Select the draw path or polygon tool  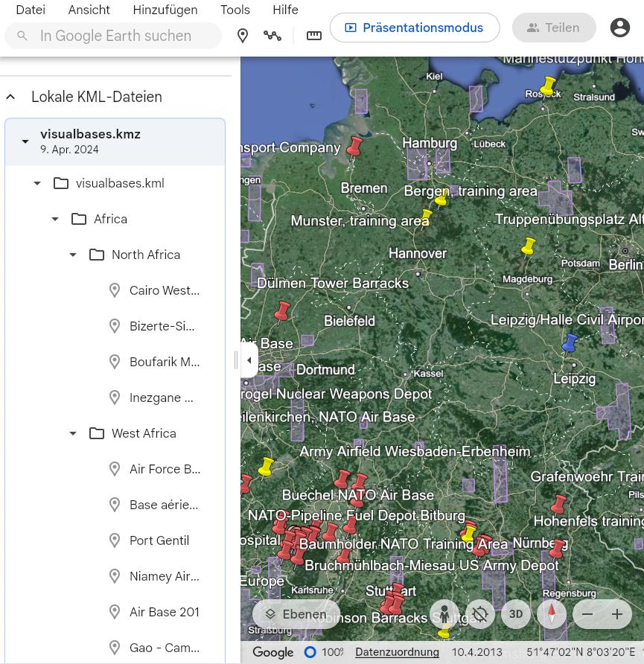[272, 36]
